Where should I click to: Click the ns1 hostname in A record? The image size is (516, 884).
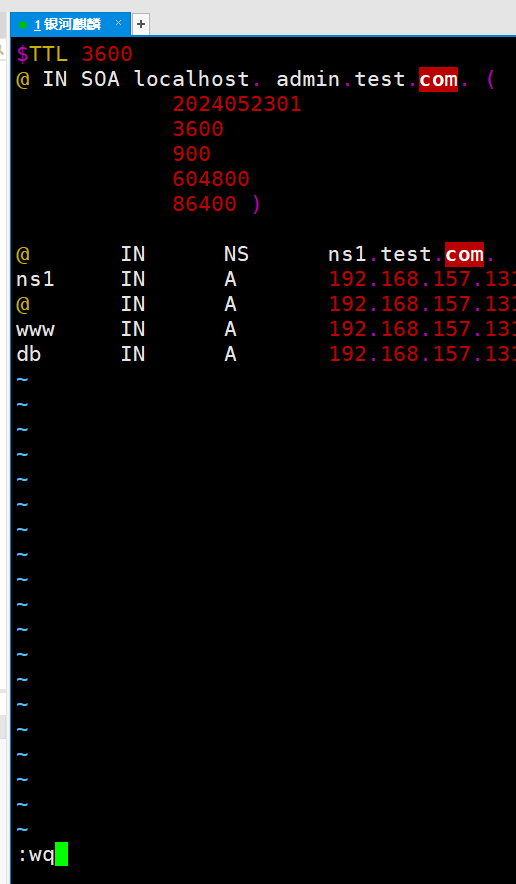click(35, 279)
